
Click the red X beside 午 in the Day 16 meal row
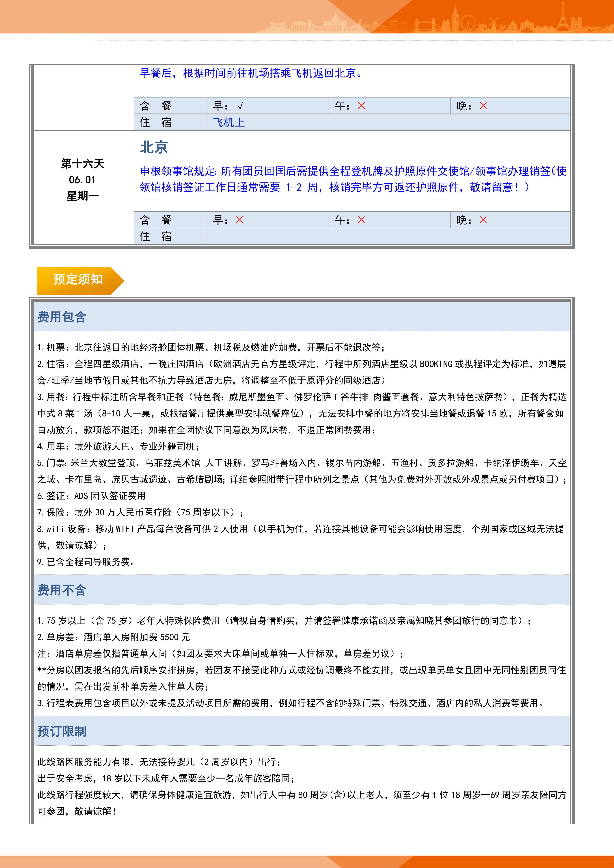click(361, 220)
